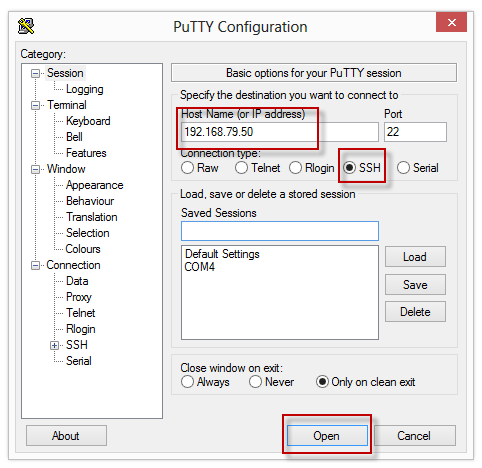Open the Keyboard settings
Viewport: 482px width, 468px height.
[x=88, y=121]
